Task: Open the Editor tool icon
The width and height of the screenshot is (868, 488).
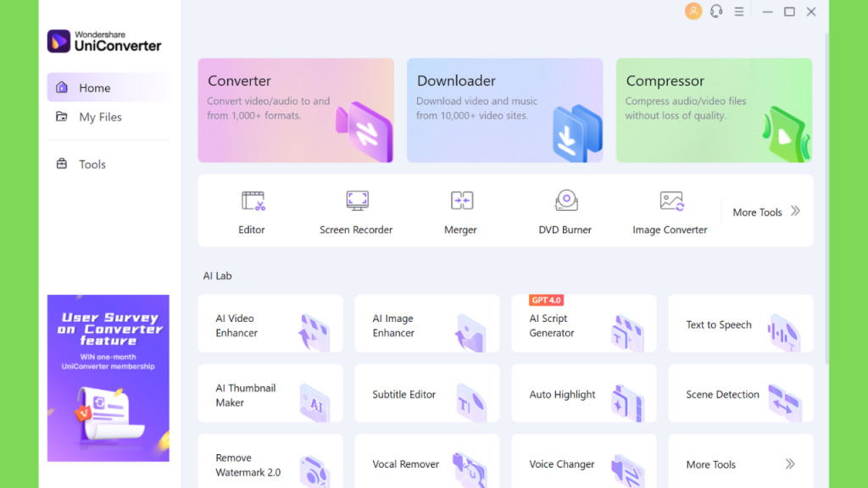Action: click(253, 202)
